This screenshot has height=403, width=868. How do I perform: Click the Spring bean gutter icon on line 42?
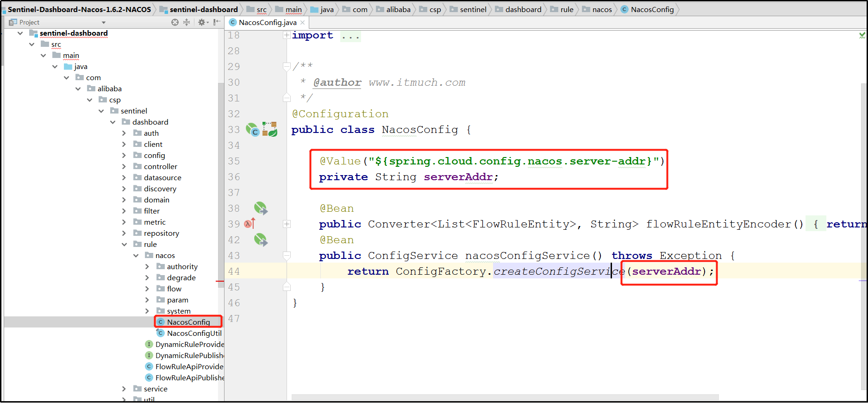(x=261, y=240)
